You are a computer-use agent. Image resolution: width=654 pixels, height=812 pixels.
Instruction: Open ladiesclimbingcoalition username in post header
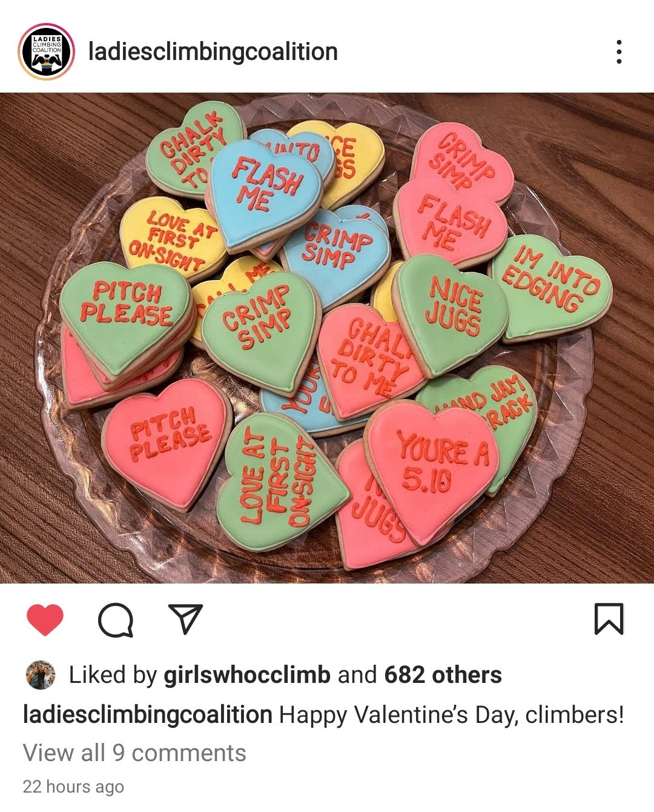click(213, 52)
